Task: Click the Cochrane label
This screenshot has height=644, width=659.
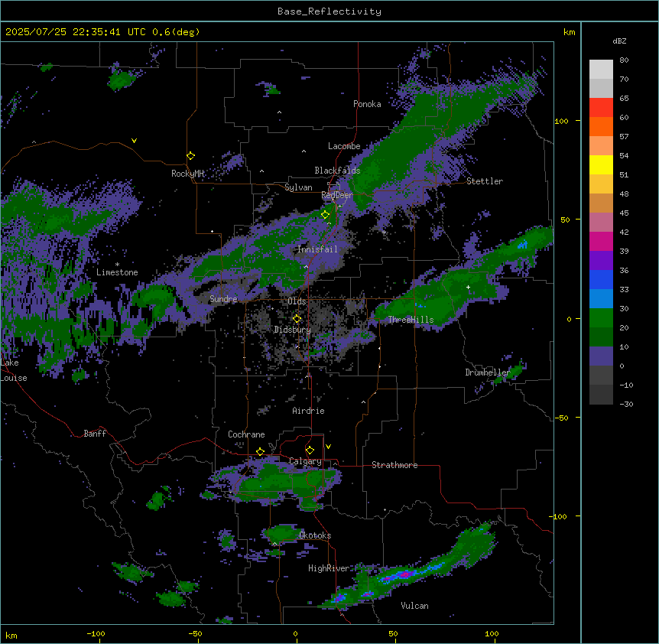Action: point(246,434)
